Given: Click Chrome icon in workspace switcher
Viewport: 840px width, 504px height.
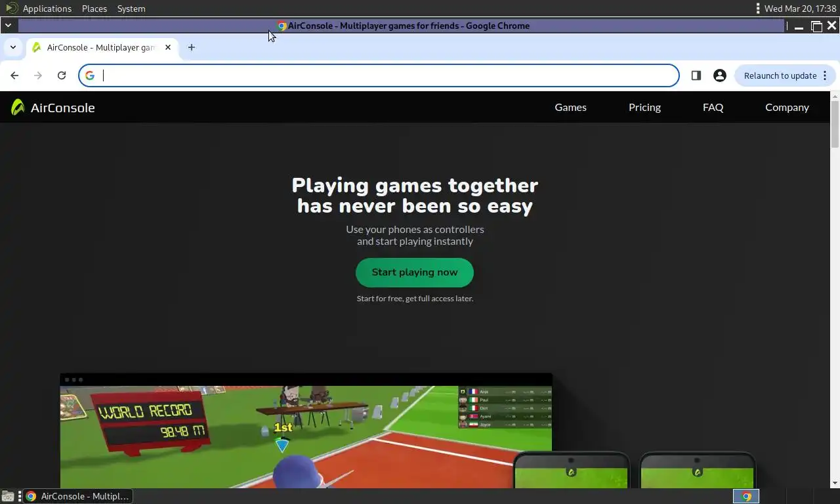Looking at the screenshot, I should [x=746, y=496].
